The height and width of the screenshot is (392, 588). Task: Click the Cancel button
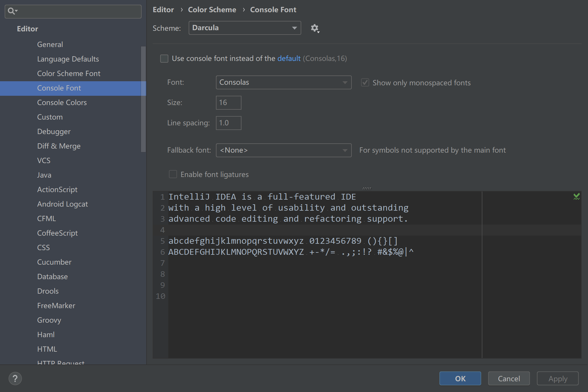[509, 378]
